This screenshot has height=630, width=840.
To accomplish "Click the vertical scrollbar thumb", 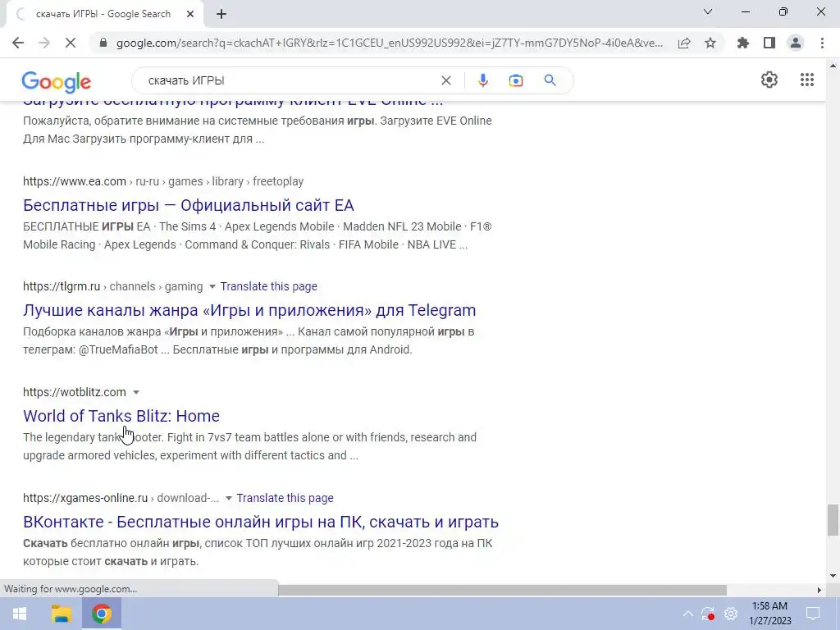I will [833, 519].
